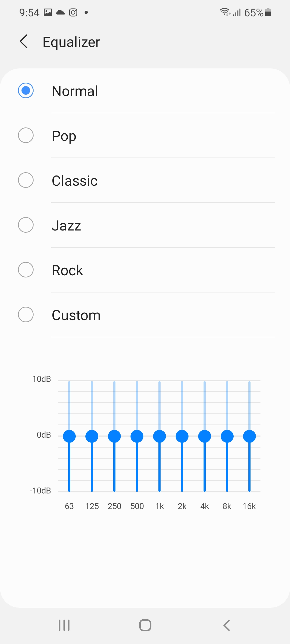Click the 4k band slider handle

[x=205, y=436]
